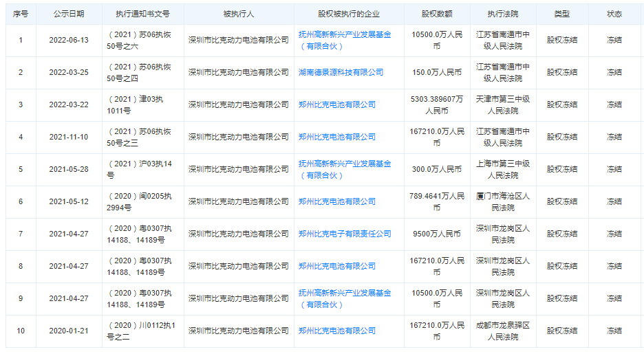Select the 状态 column header
644x354 pixels.
(614, 14)
